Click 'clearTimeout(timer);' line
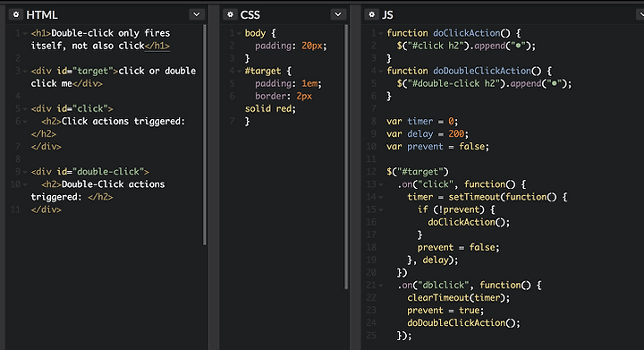Image resolution: width=644 pixels, height=350 pixels. [x=458, y=298]
